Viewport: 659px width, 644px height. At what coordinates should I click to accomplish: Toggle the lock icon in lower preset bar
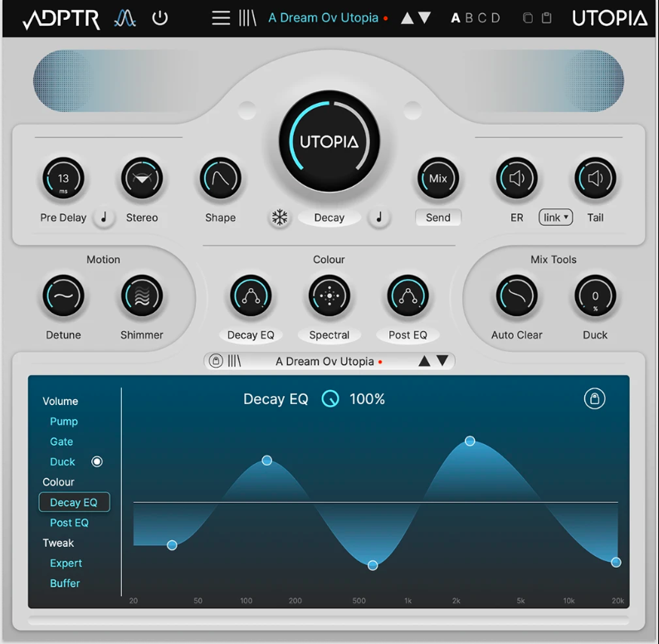216,361
